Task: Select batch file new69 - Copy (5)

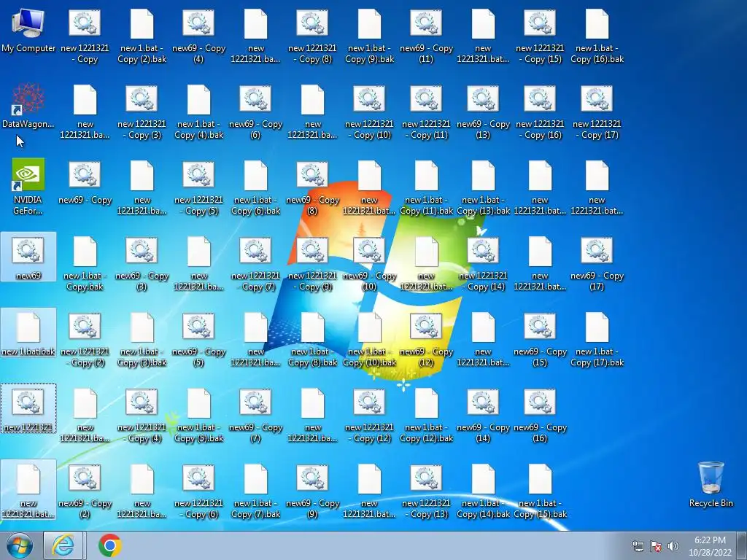Action: point(198,339)
